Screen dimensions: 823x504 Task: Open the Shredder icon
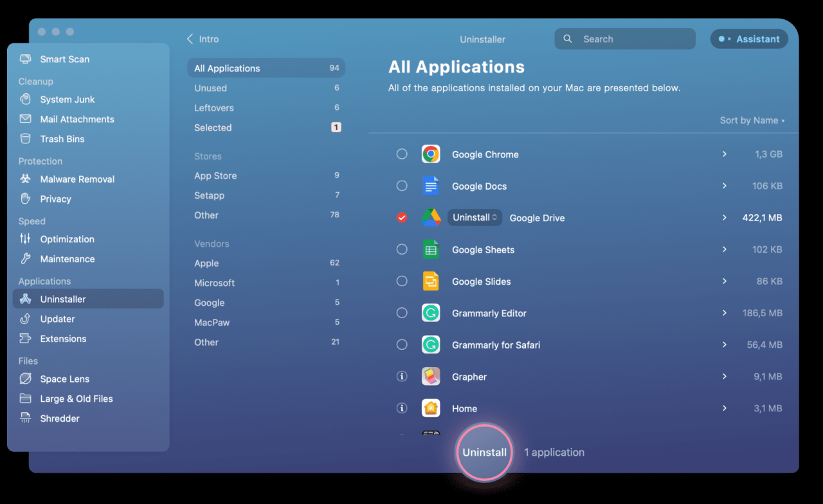(x=26, y=419)
